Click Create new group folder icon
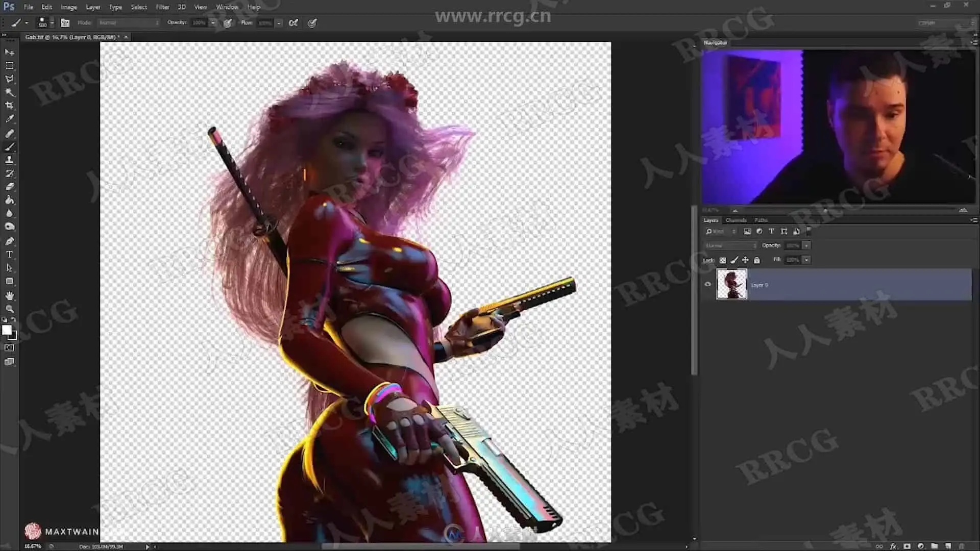980x551 pixels. click(x=934, y=546)
